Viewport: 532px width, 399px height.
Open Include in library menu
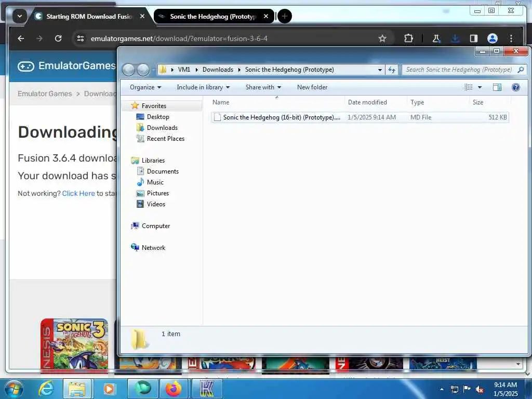203,87
